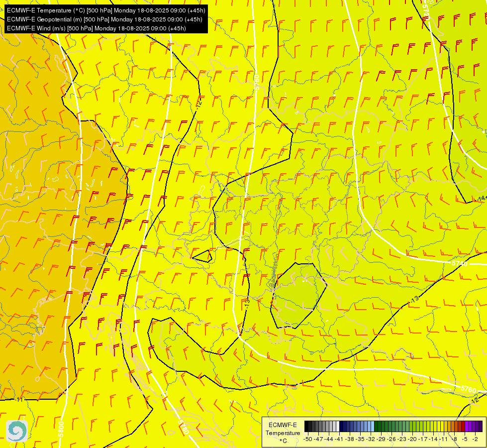This screenshot has height=448, width=487.
Task: Click the -38 value on the legend scale
Action: pyautogui.click(x=350, y=439)
